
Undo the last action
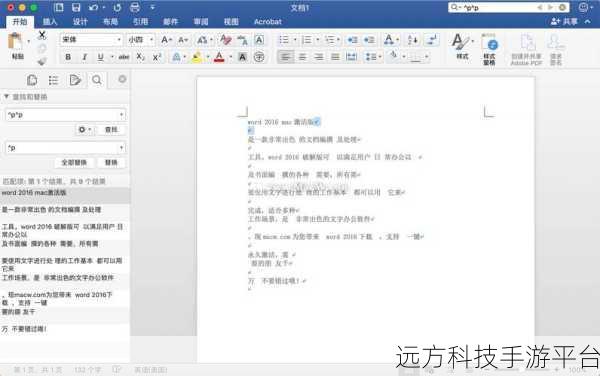pyautogui.click(x=93, y=7)
